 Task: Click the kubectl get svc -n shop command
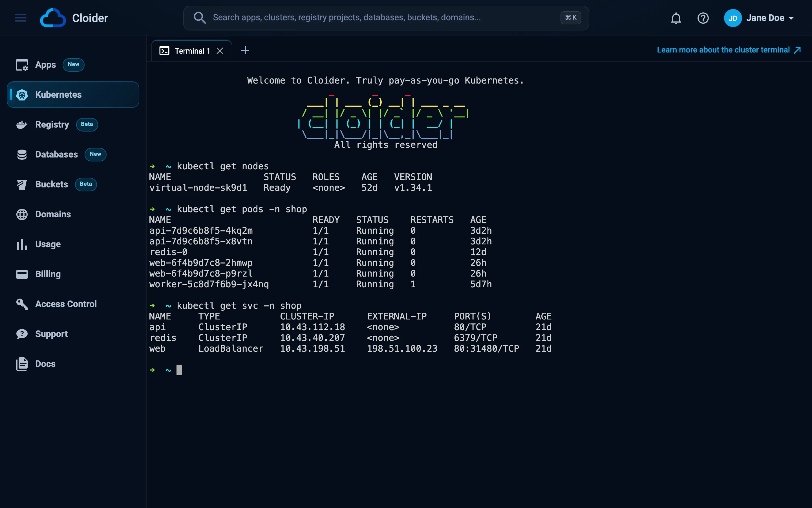[239, 306]
